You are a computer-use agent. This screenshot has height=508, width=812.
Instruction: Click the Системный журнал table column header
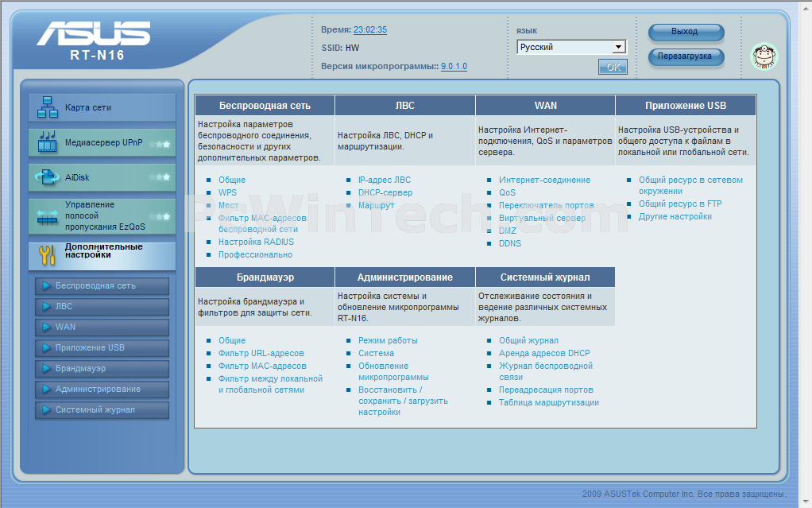pos(545,277)
